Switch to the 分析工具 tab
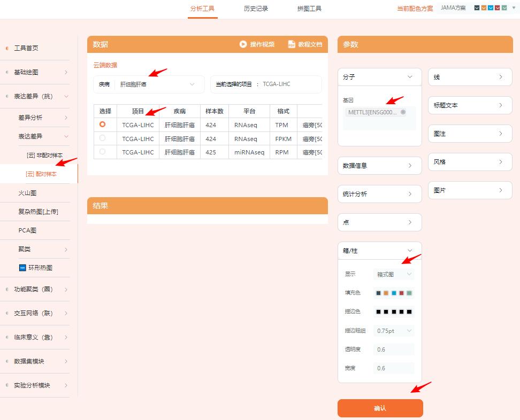The height and width of the screenshot is (420, 520). [x=202, y=9]
